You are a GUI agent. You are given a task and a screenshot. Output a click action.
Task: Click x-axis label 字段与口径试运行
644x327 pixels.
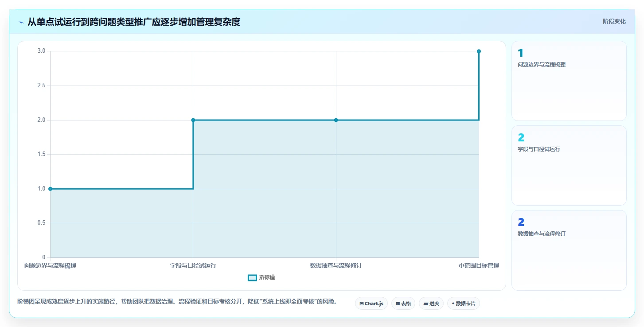click(193, 266)
